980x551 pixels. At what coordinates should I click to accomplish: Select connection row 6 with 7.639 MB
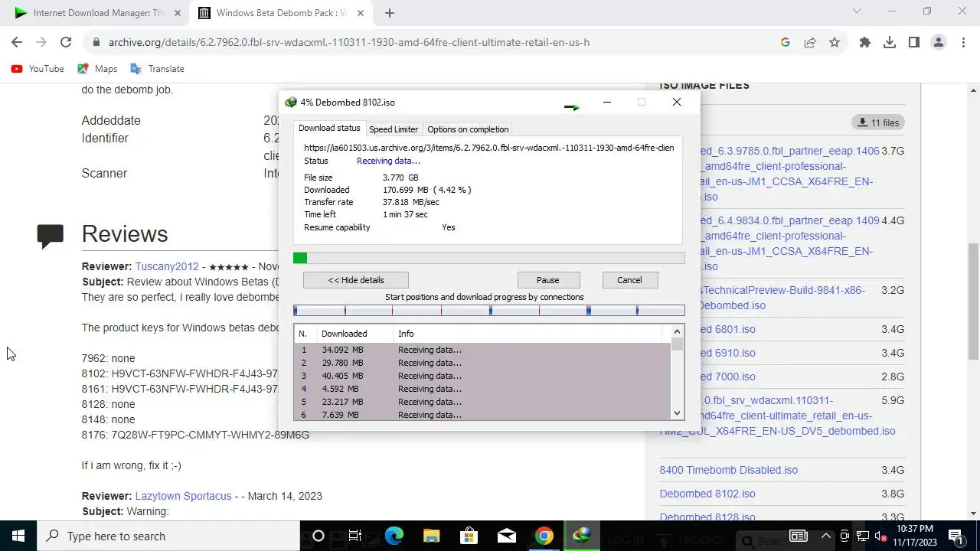[x=482, y=415]
